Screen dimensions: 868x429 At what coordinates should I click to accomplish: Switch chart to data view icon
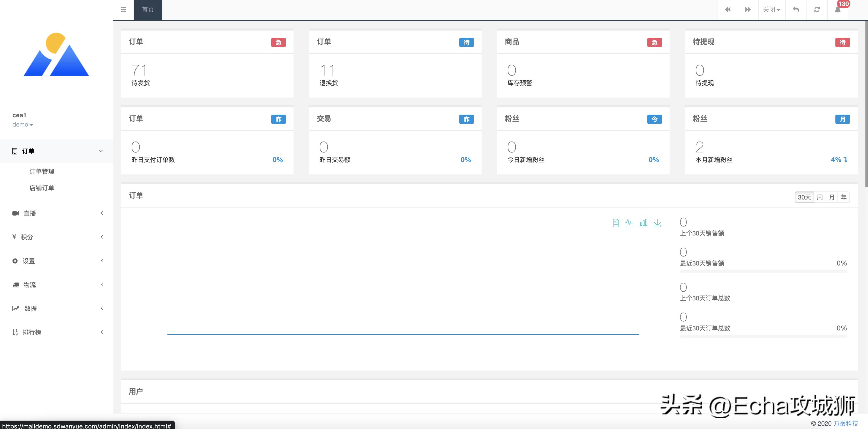[616, 223]
